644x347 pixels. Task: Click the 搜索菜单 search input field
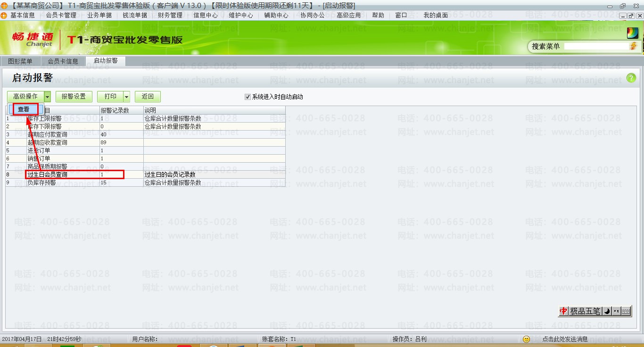pyautogui.click(x=596, y=46)
